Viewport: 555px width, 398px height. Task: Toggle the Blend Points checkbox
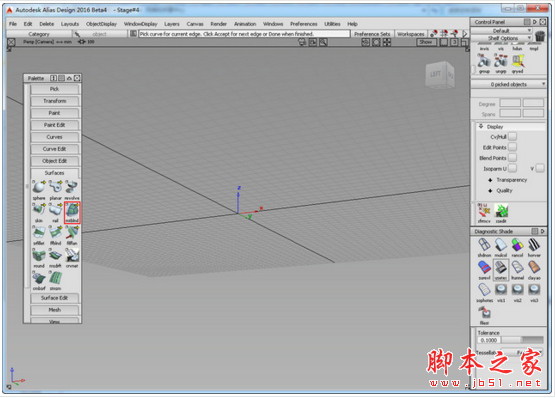pos(512,158)
